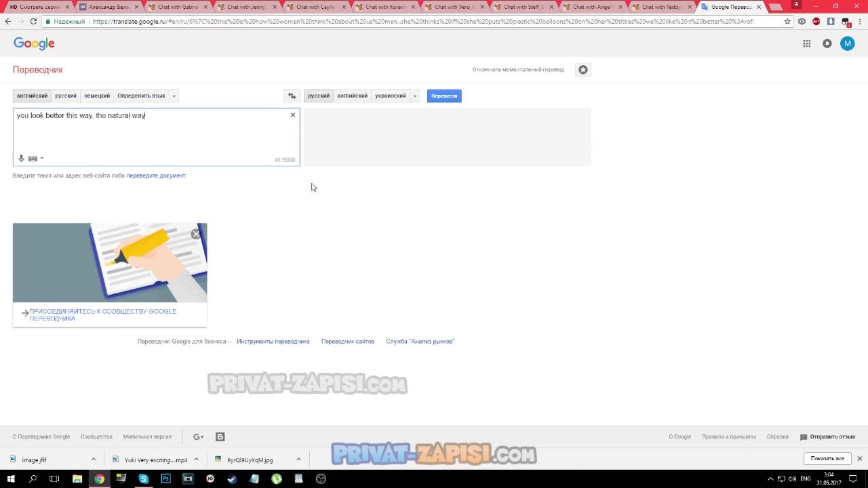Open the virtual keyboard icon

33,159
